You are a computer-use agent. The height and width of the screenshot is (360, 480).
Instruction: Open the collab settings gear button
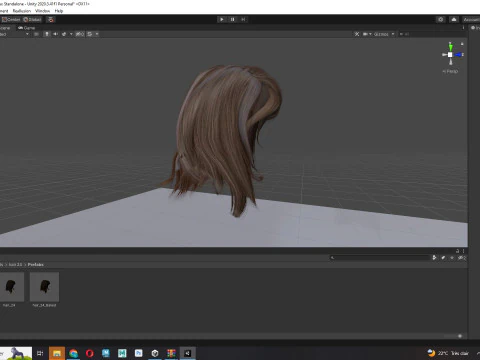441,19
